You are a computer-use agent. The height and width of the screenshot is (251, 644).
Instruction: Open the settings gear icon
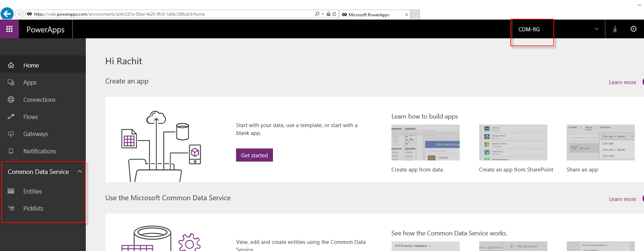[x=633, y=29]
